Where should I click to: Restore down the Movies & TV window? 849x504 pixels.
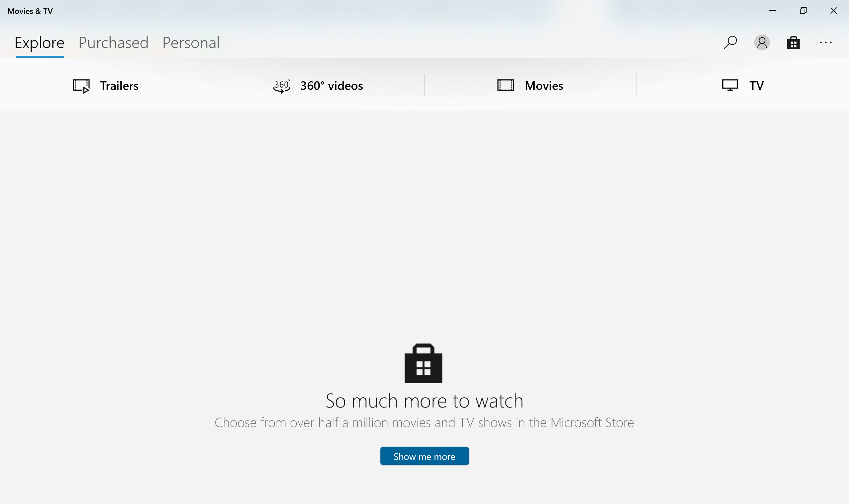(x=803, y=11)
